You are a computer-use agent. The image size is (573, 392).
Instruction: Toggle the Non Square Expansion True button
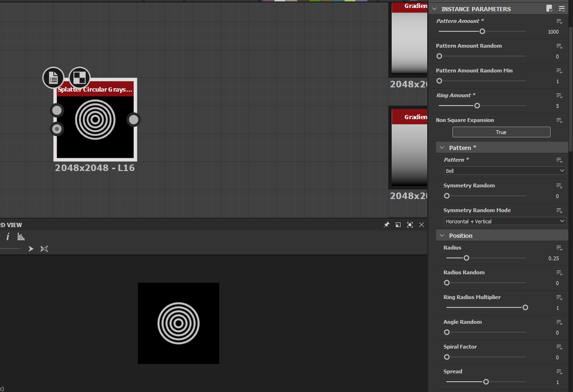pyautogui.click(x=501, y=132)
